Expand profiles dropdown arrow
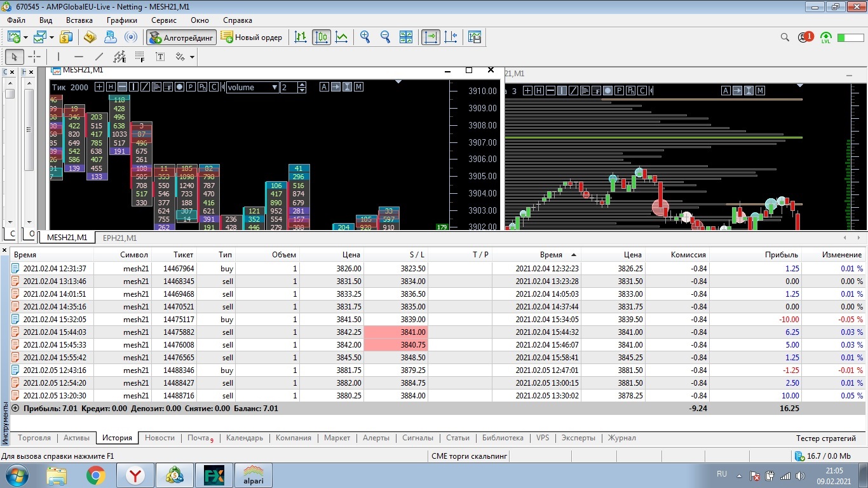 (51, 38)
